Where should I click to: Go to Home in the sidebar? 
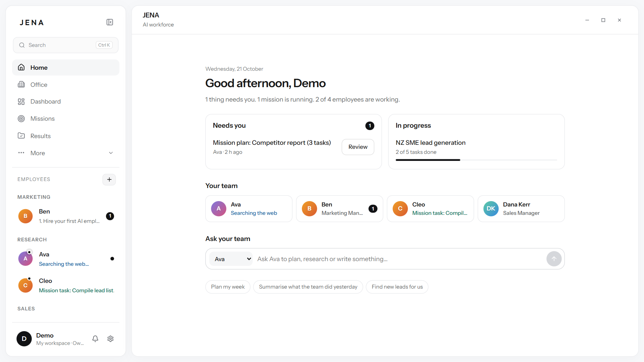coord(66,67)
